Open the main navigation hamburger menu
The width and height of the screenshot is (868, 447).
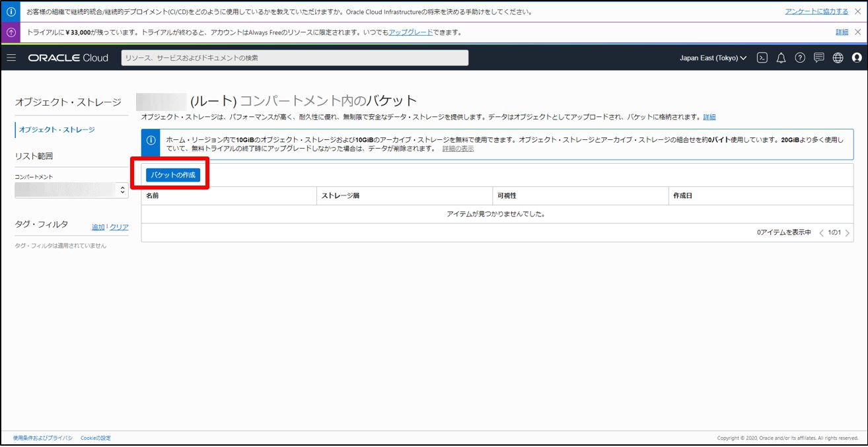pyautogui.click(x=11, y=57)
